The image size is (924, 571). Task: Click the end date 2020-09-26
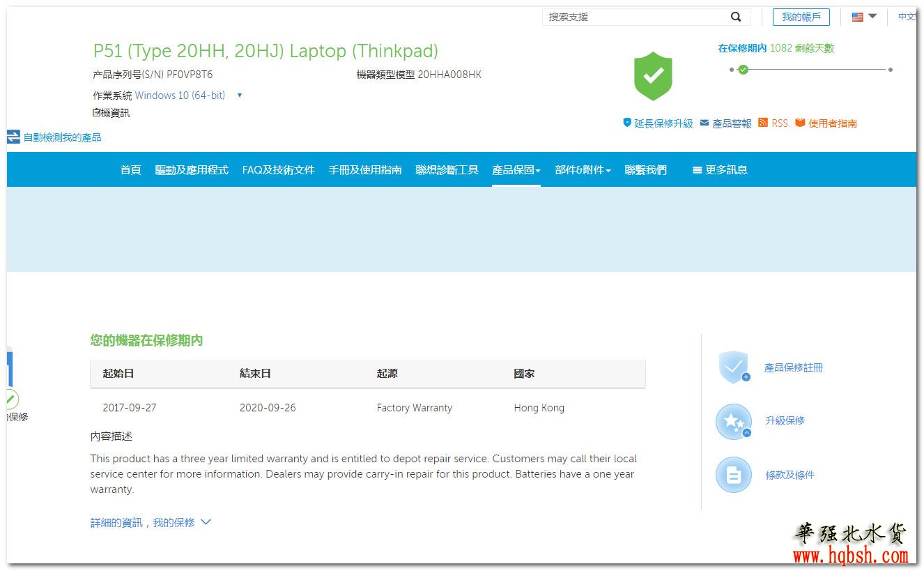[268, 408]
